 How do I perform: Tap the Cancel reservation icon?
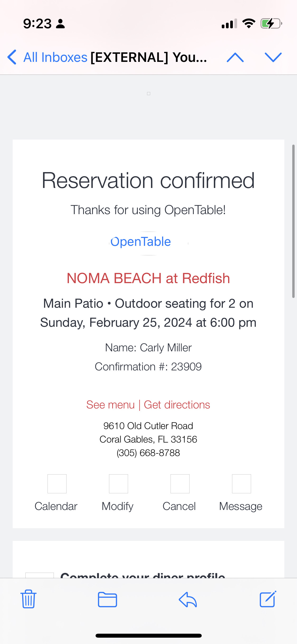coord(180,484)
